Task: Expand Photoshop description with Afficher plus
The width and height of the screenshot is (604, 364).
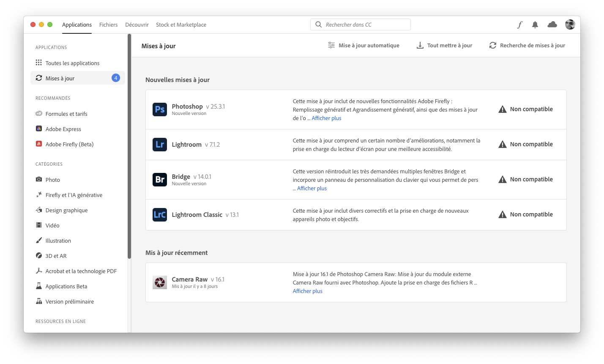Action: (326, 118)
